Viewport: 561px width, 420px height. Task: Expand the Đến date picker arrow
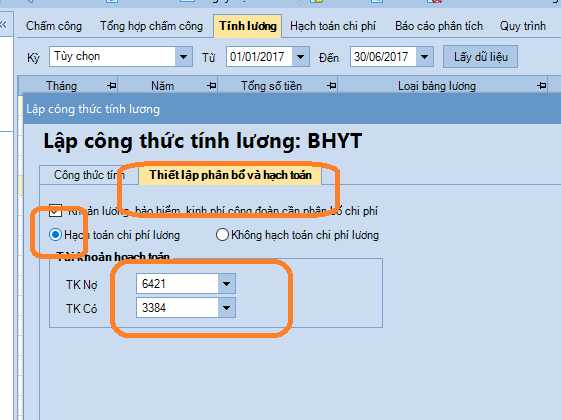pos(424,57)
